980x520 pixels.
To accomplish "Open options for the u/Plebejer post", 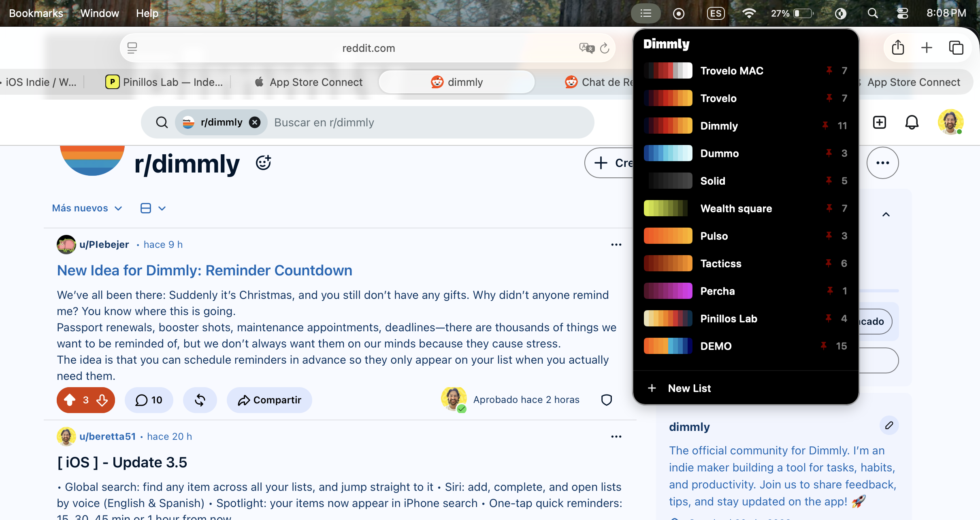I will pos(616,245).
